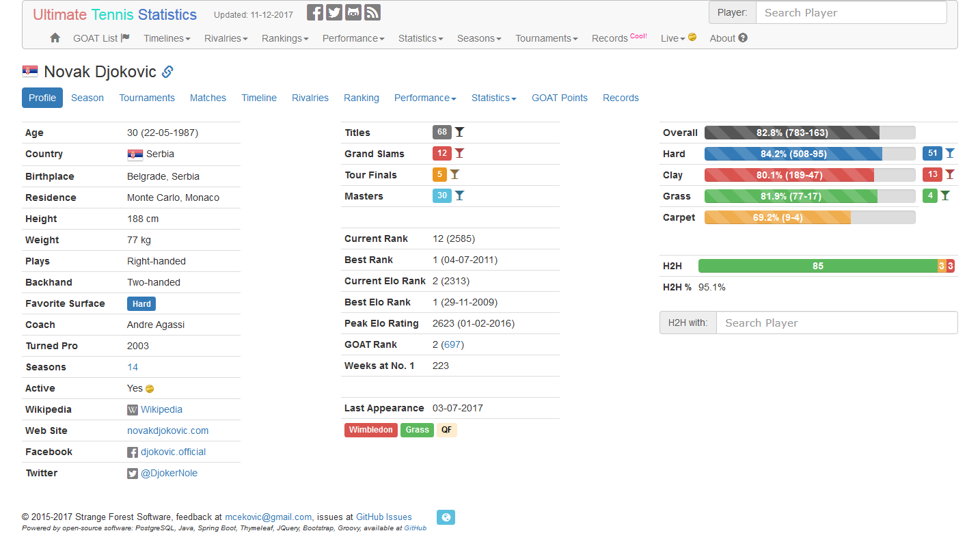This screenshot has width=980, height=546.
Task: Click the 12 Grand Slams badge
Action: 442,153
